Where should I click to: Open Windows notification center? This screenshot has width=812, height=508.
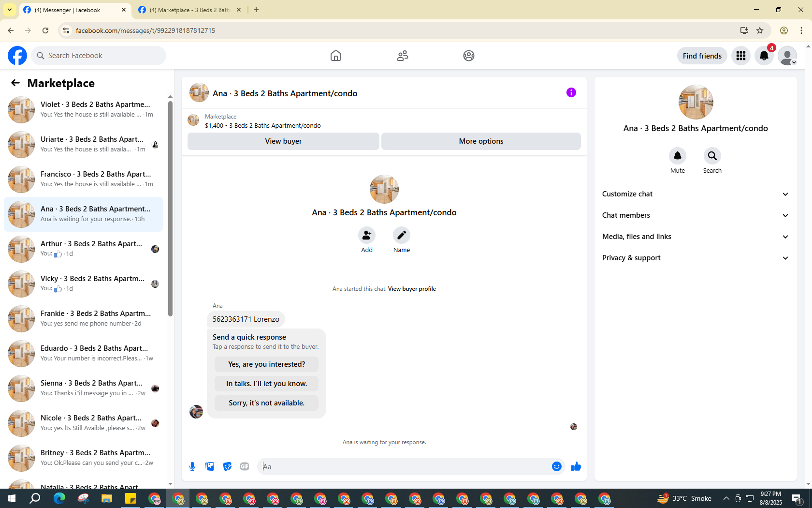797,498
